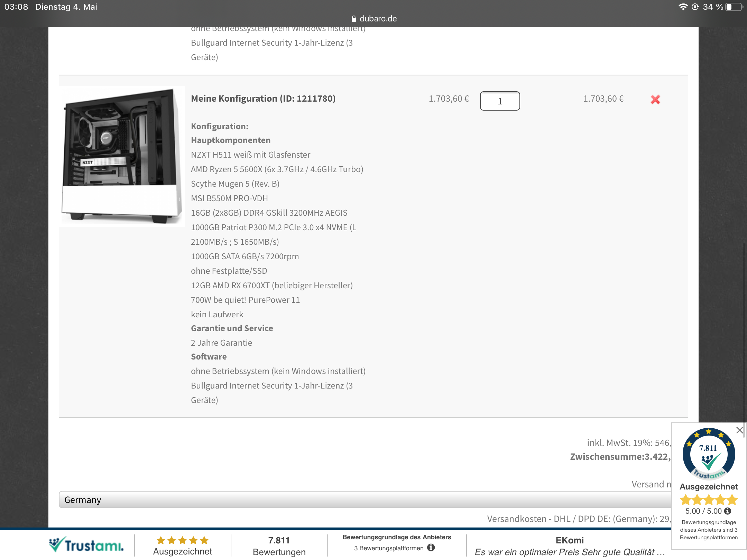Image resolution: width=747 pixels, height=560 pixels.
Task: Click the Bewertungsgrundlage des Anbieters label
Action: [x=397, y=537]
